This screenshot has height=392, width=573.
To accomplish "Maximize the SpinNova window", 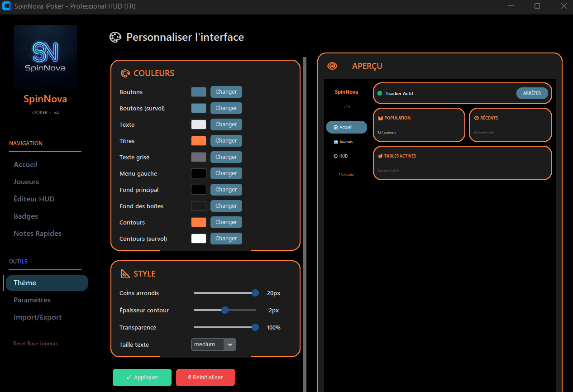I will pos(537,6).
